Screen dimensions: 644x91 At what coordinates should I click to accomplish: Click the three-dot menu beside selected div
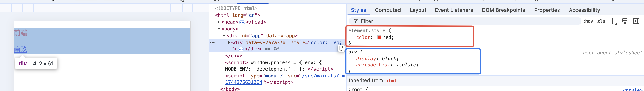tap(212, 42)
